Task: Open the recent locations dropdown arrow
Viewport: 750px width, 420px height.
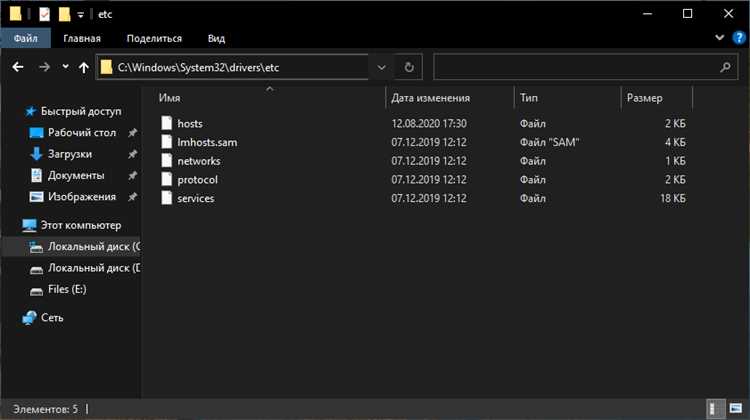Action: [x=65, y=67]
